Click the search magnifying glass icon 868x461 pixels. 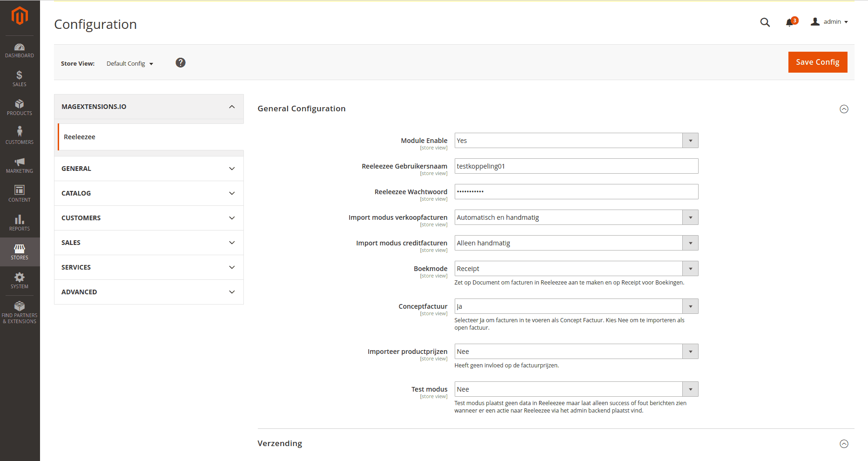tap(765, 22)
